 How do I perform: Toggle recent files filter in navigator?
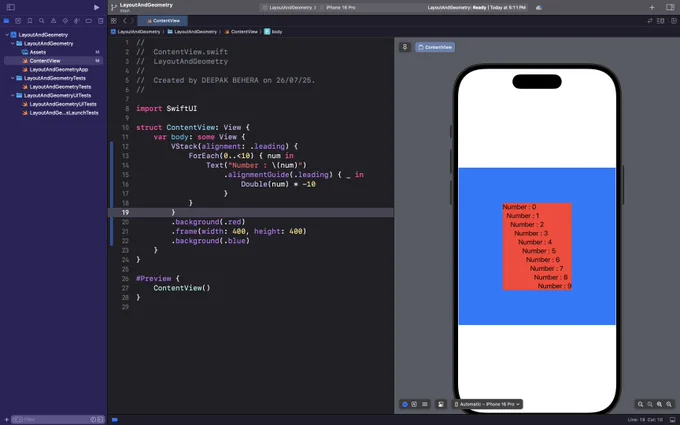pyautogui.click(x=93, y=419)
